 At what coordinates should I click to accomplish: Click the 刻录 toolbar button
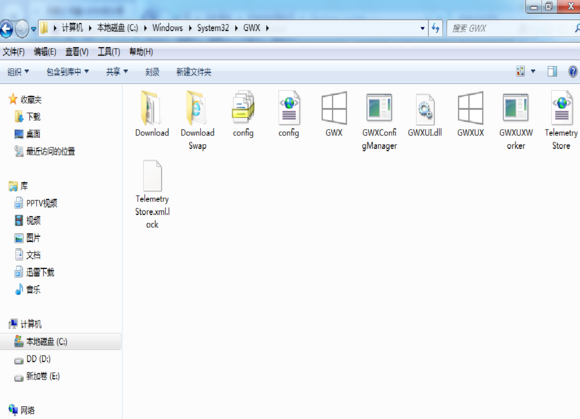click(152, 72)
